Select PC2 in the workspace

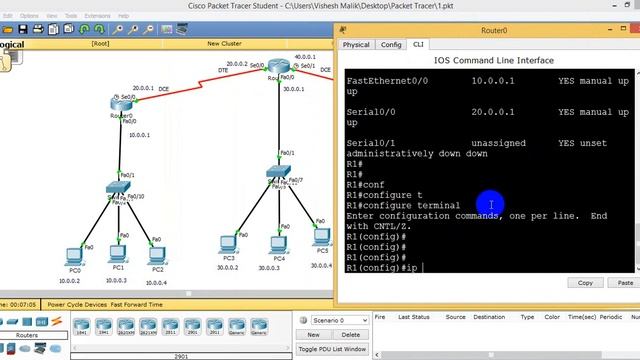click(x=157, y=256)
